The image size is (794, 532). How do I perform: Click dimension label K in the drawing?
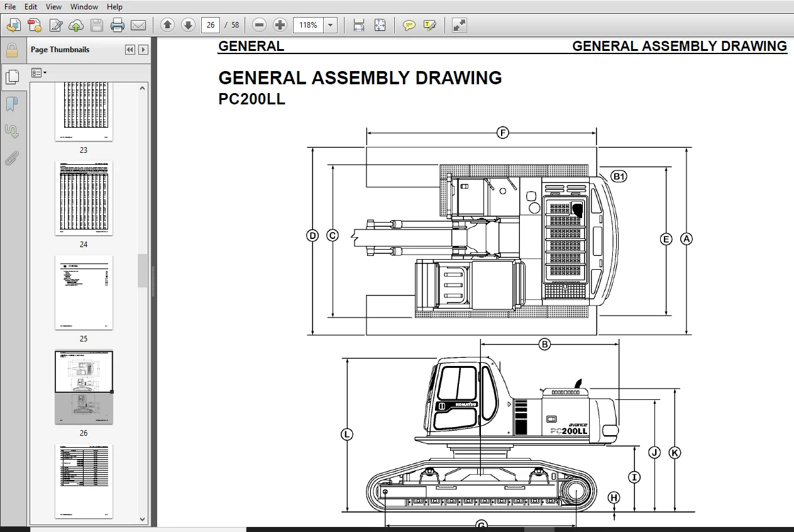click(x=675, y=453)
